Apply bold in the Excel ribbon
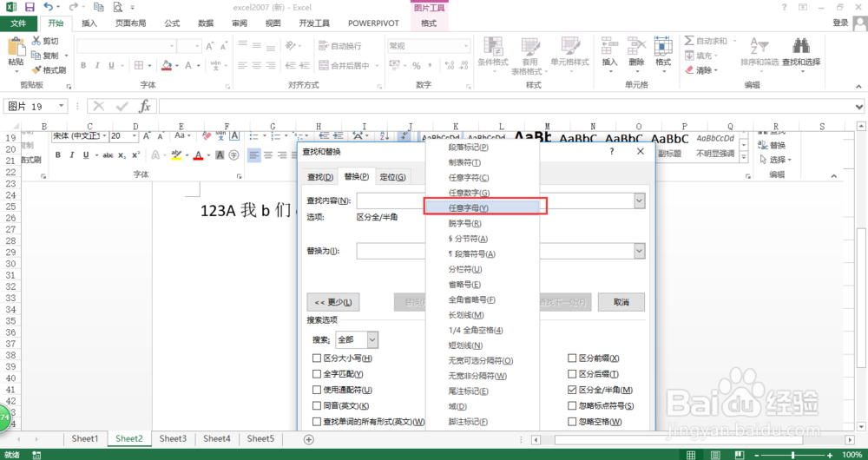The height and width of the screenshot is (460, 868). pos(83,65)
